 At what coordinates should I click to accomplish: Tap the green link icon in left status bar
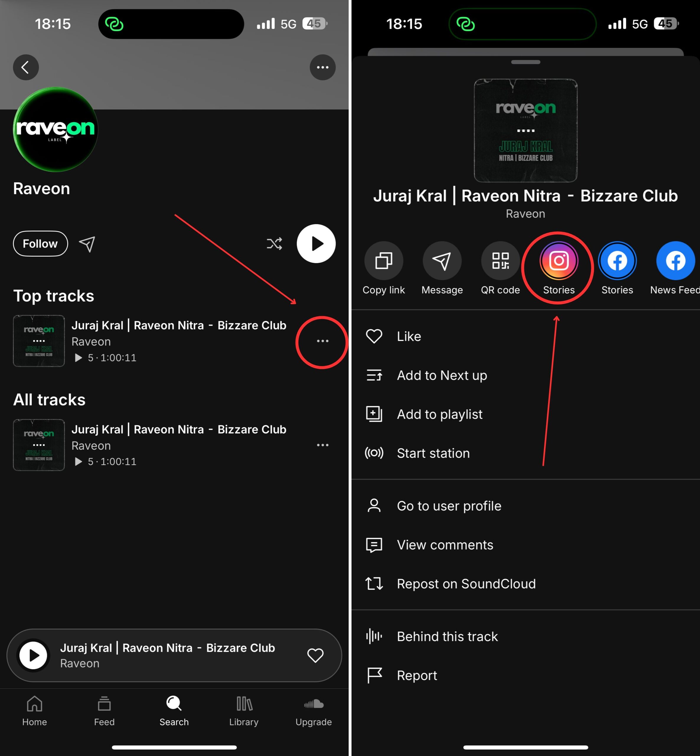click(x=114, y=24)
